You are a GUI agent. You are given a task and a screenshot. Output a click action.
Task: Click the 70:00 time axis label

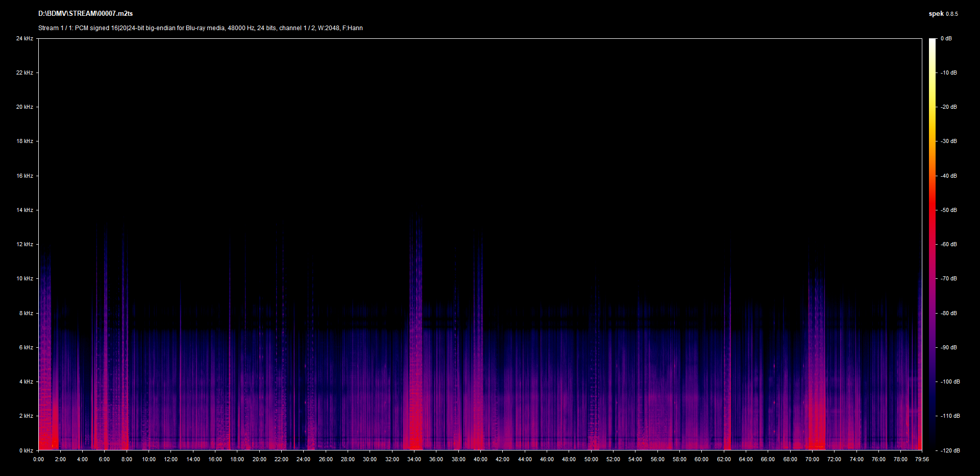click(812, 459)
